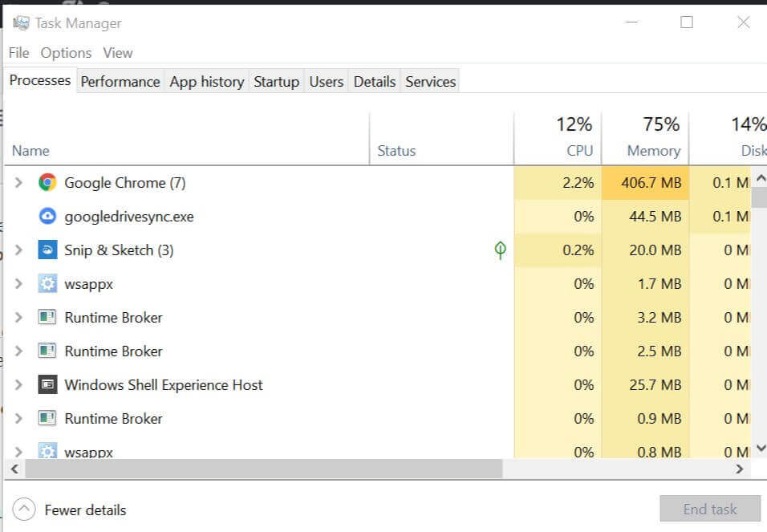Click the first Runtime Broker process icon
This screenshot has width=767, height=532.
point(47,317)
